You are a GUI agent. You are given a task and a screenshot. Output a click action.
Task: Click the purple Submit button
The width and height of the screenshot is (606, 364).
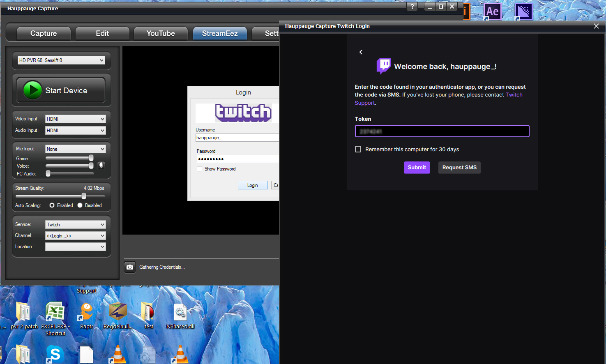(417, 168)
